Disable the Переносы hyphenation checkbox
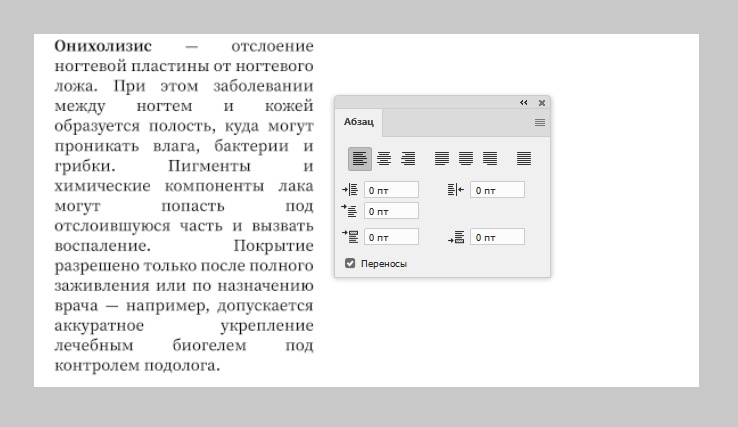Viewport: 738px width, 427px height. (x=350, y=263)
